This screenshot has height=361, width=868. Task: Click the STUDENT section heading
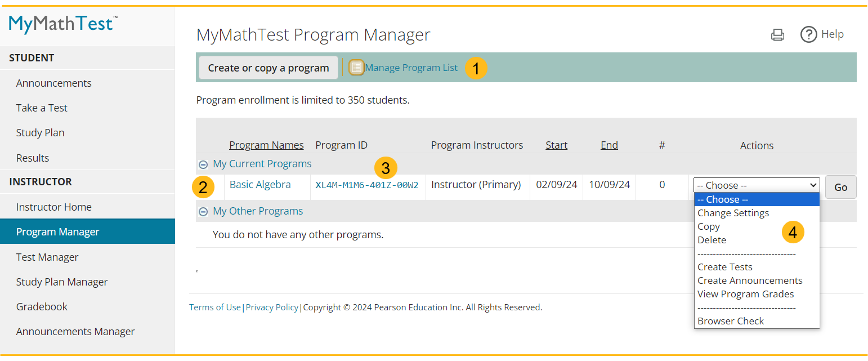coord(32,58)
